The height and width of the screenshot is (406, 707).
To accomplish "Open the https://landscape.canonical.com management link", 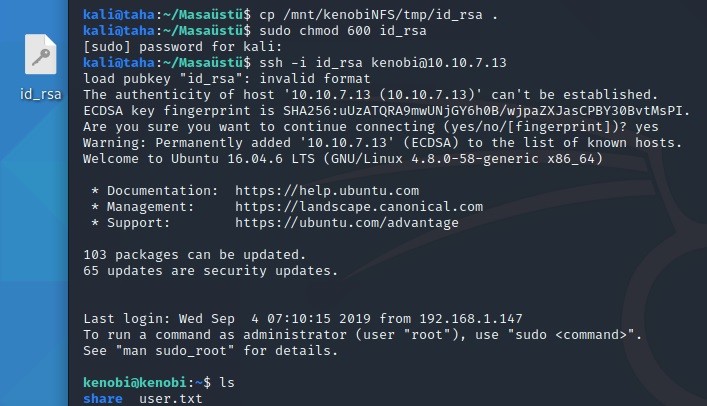I will click(359, 206).
